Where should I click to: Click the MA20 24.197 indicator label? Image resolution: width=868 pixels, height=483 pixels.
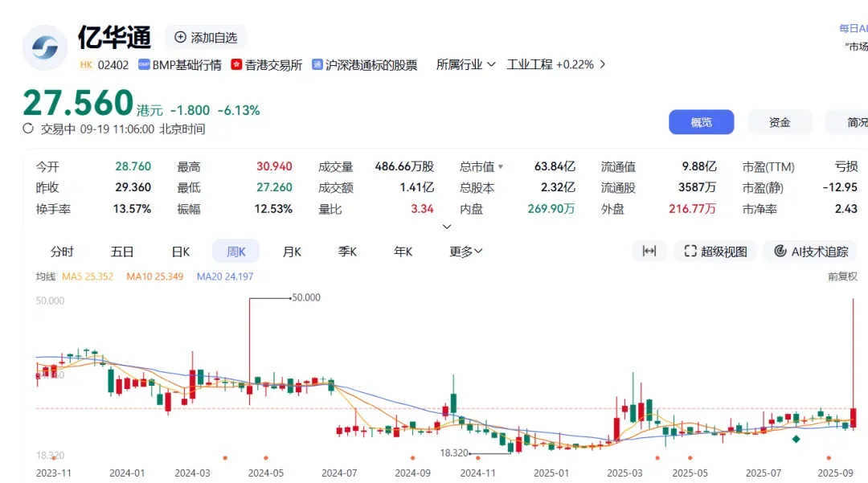coord(225,276)
